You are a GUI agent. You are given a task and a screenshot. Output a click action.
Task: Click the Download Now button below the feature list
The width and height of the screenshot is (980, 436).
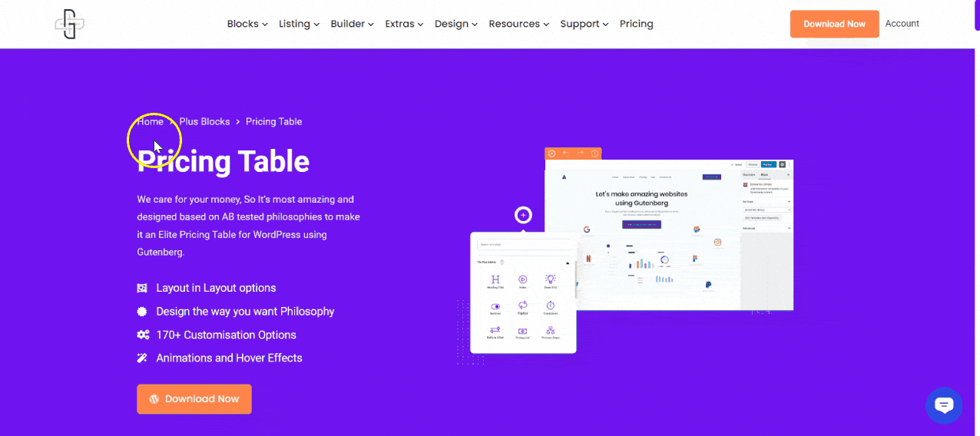[194, 399]
